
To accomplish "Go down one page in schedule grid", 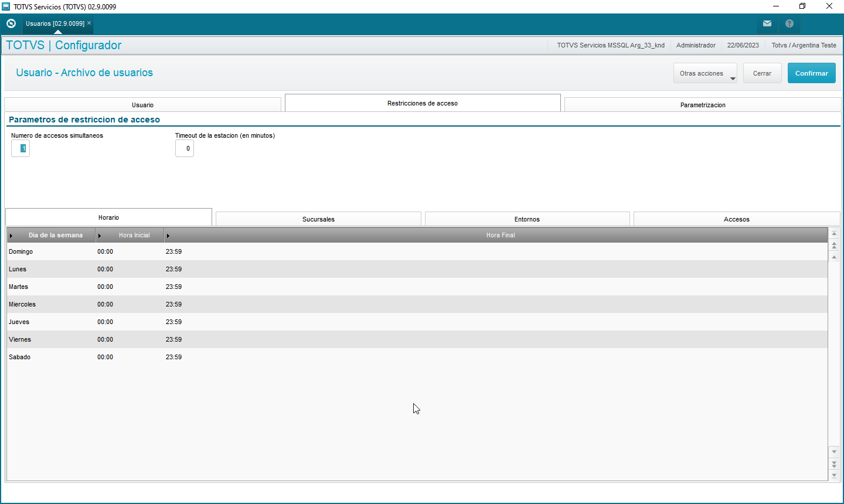I will tap(834, 464).
